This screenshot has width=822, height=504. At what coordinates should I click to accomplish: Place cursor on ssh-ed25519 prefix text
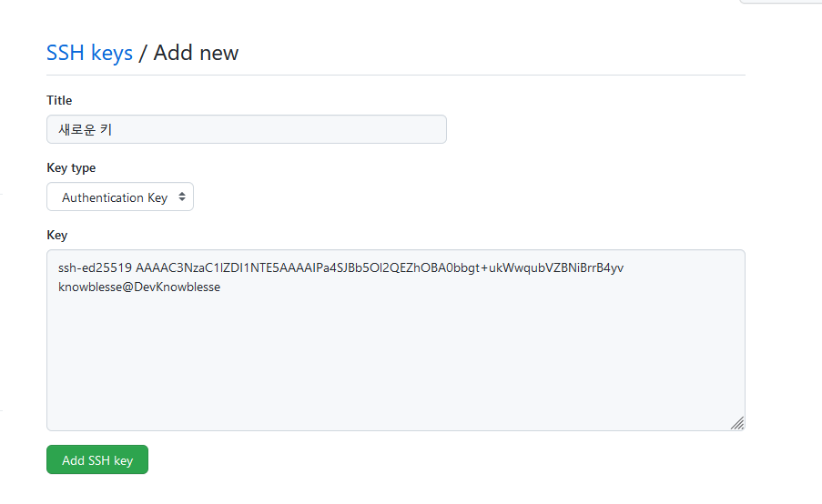click(x=95, y=267)
